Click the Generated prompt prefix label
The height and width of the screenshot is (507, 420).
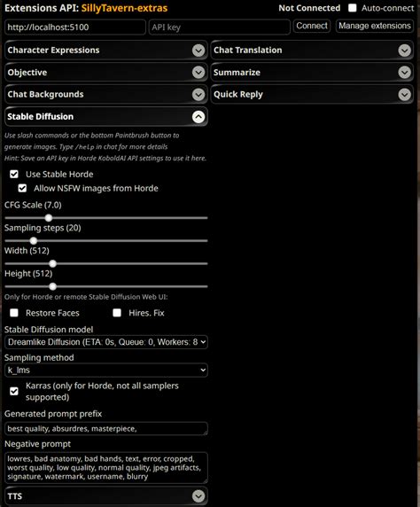(53, 414)
